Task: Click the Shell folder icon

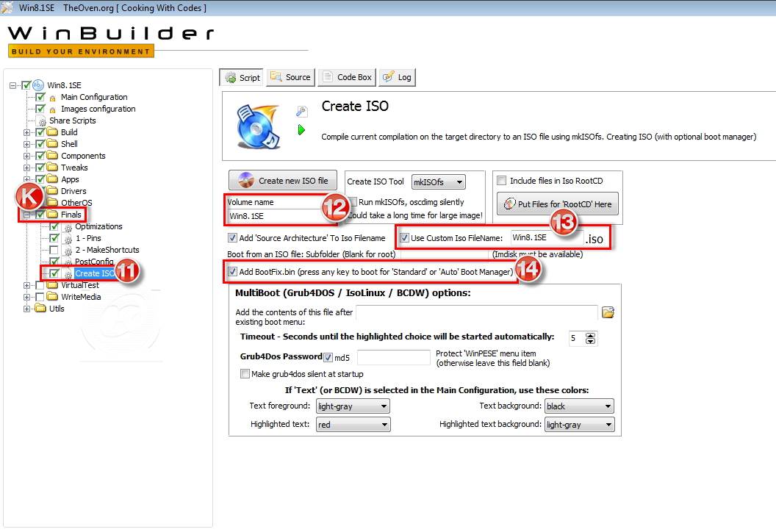Action: (x=52, y=144)
